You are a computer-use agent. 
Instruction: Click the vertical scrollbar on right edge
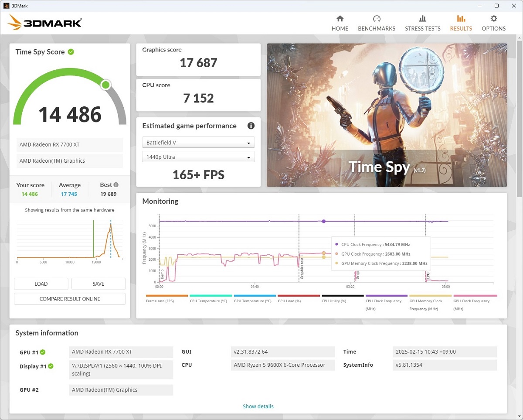click(x=519, y=118)
